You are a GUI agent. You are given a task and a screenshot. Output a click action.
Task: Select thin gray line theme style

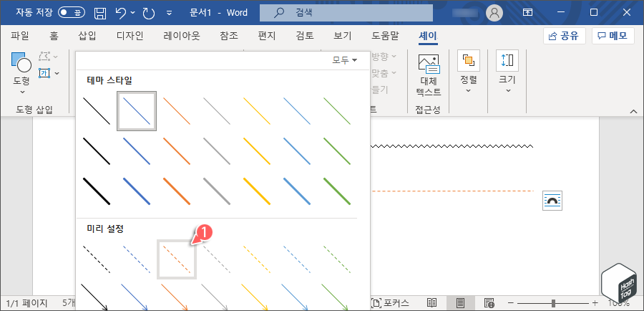pyautogui.click(x=216, y=111)
